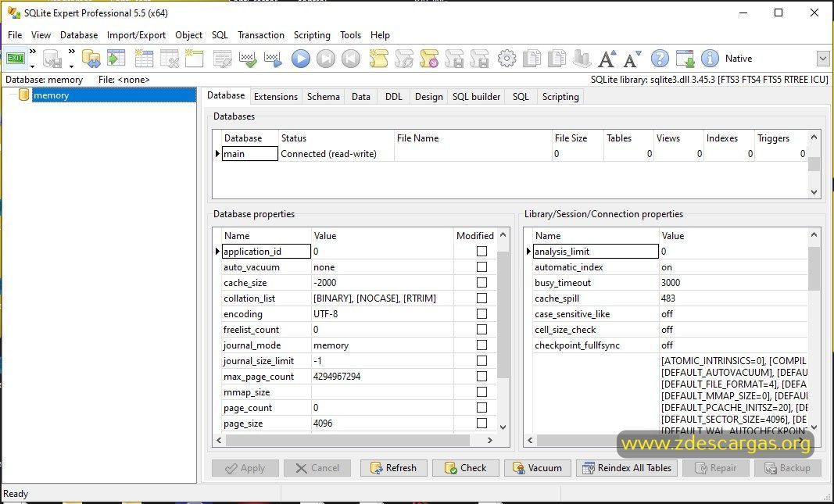
Task: Switch to the Schema tab
Action: (324, 97)
